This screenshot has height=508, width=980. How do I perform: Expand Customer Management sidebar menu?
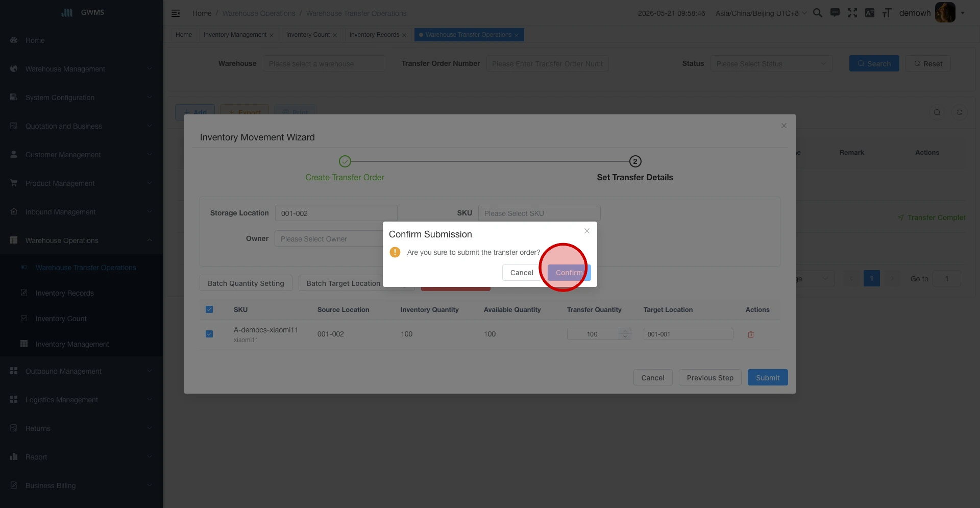(81, 155)
